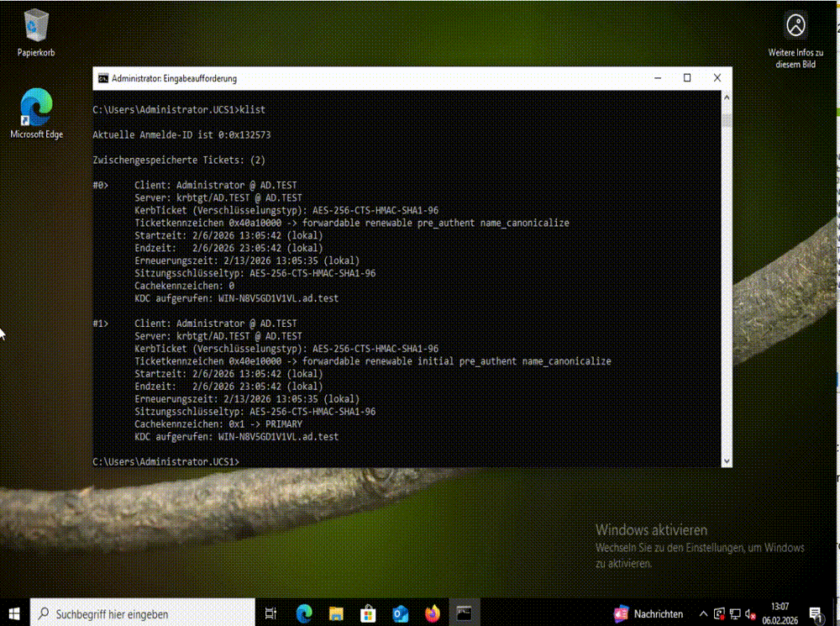Screen dimensions: 840x626
Task: Click inside the Suchbegriff search field
Action: (143, 613)
